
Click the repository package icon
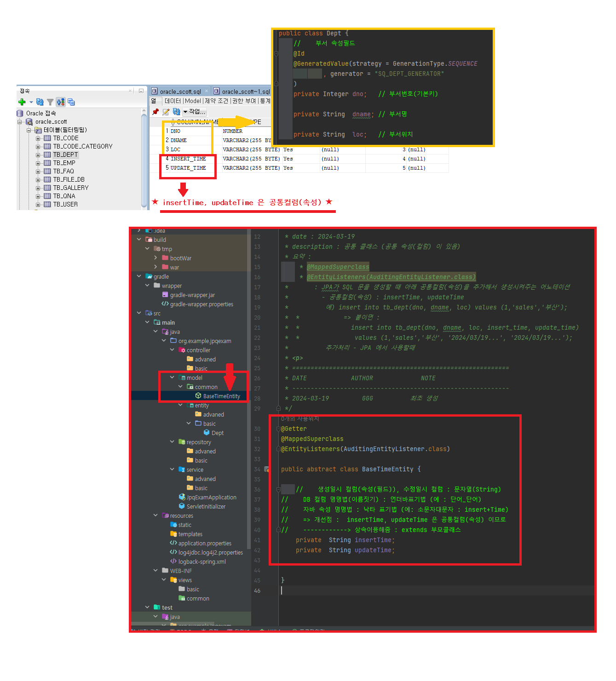182,442
